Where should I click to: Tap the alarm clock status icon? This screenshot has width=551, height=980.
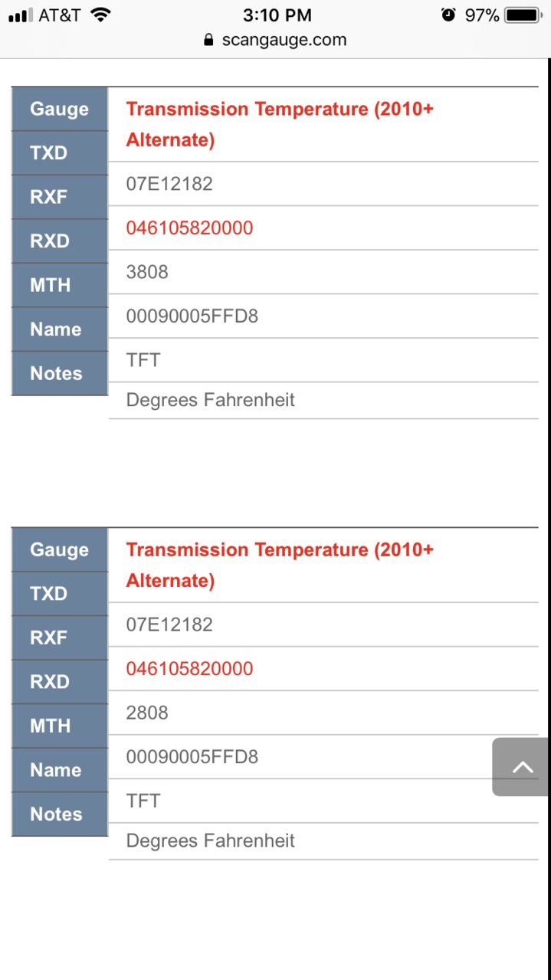(448, 15)
